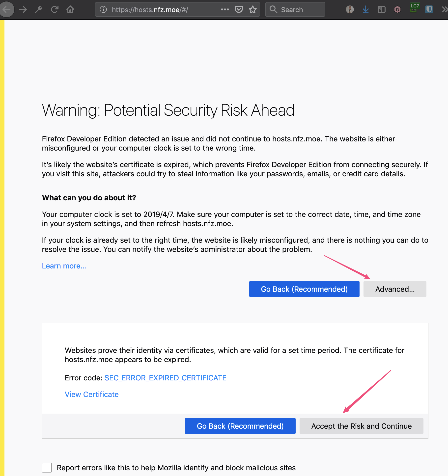Bookmark this page with star icon
Screen dimensions: 448x476
[253, 10]
